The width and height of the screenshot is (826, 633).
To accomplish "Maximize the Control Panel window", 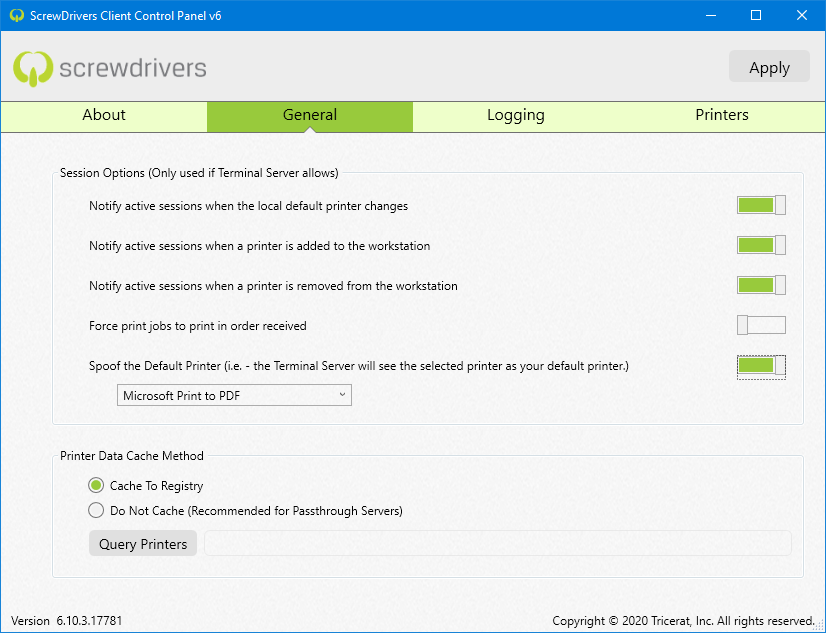I will [x=756, y=15].
